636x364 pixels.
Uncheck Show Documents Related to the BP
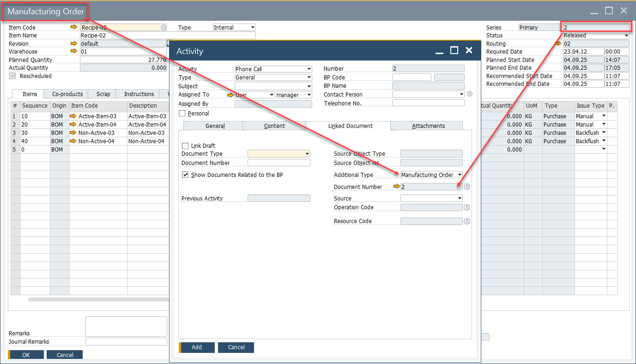pos(185,175)
